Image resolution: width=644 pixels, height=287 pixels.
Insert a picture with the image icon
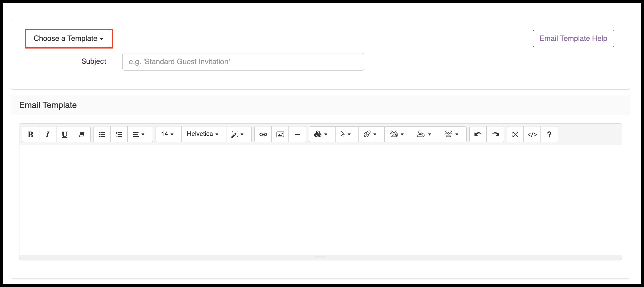pyautogui.click(x=280, y=134)
